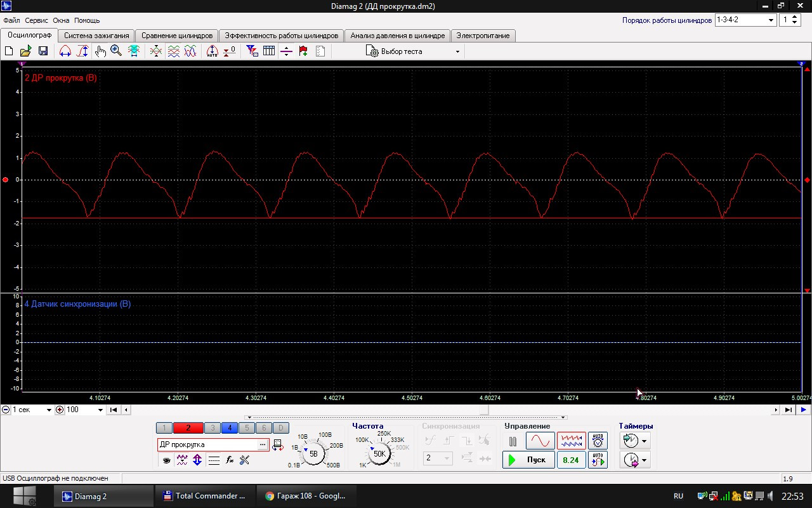Click the blue up-down arrows channel icon

tap(197, 460)
